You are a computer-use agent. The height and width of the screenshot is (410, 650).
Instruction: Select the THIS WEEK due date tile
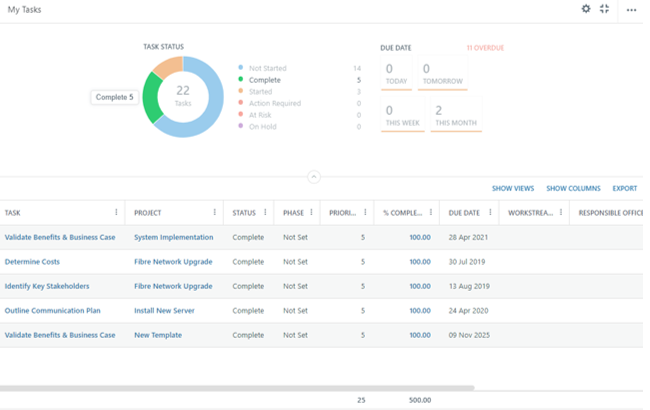coord(403,115)
